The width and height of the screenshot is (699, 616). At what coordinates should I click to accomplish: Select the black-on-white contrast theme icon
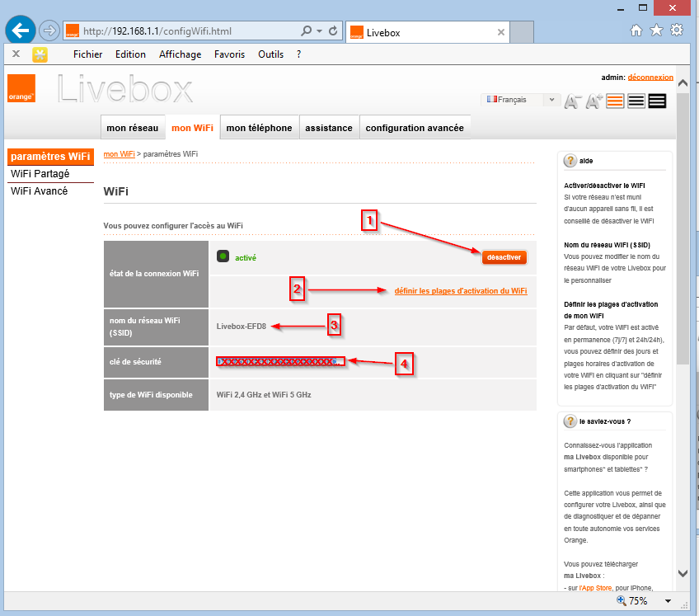pos(636,101)
